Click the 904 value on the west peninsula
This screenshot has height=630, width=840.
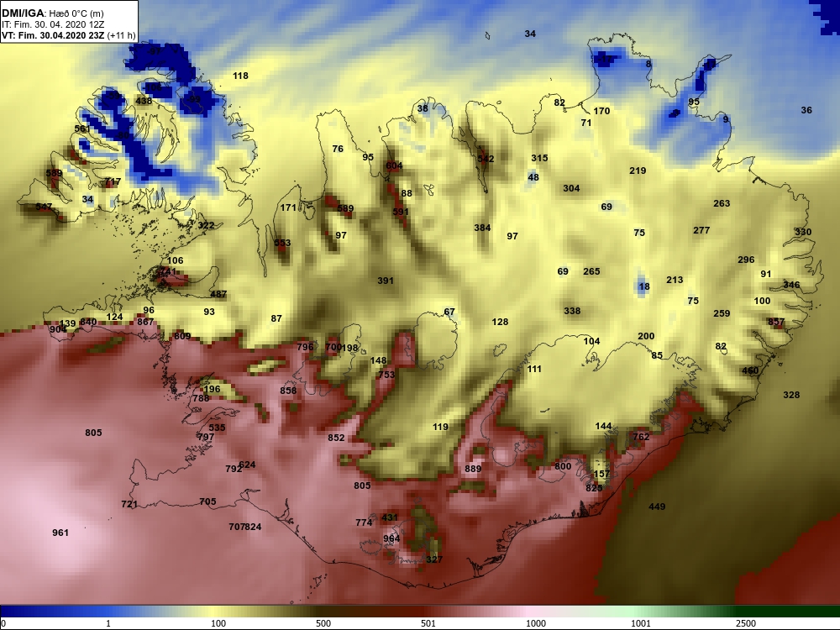[58, 329]
